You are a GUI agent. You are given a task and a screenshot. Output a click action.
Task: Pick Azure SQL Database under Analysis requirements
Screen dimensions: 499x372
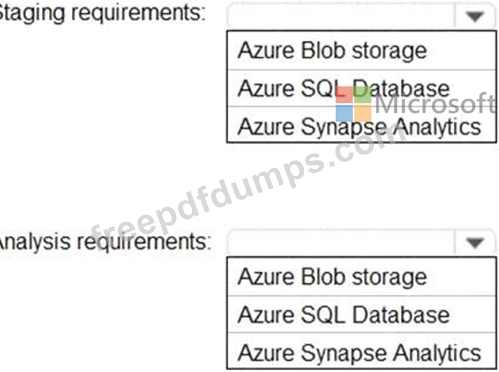point(361,315)
